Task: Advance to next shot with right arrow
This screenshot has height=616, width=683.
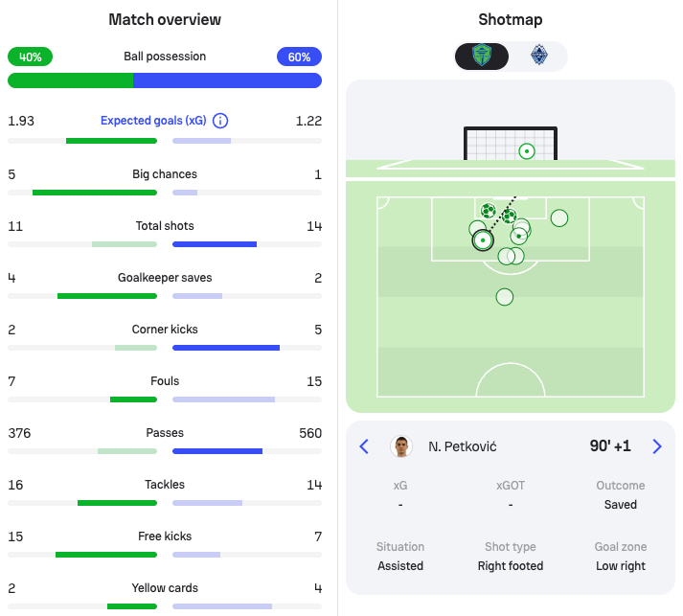Action: tap(657, 446)
